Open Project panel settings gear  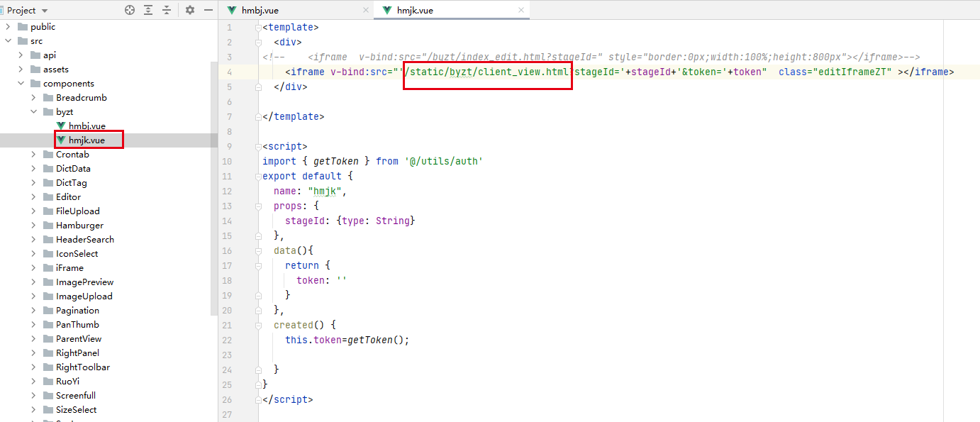click(x=189, y=10)
